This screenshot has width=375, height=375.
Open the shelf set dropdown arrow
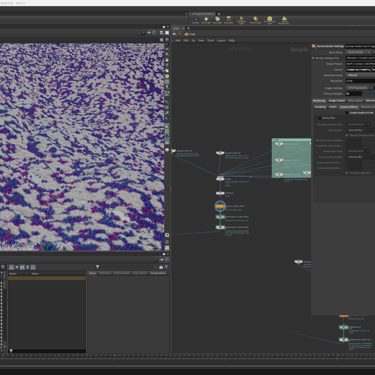[x=187, y=14]
